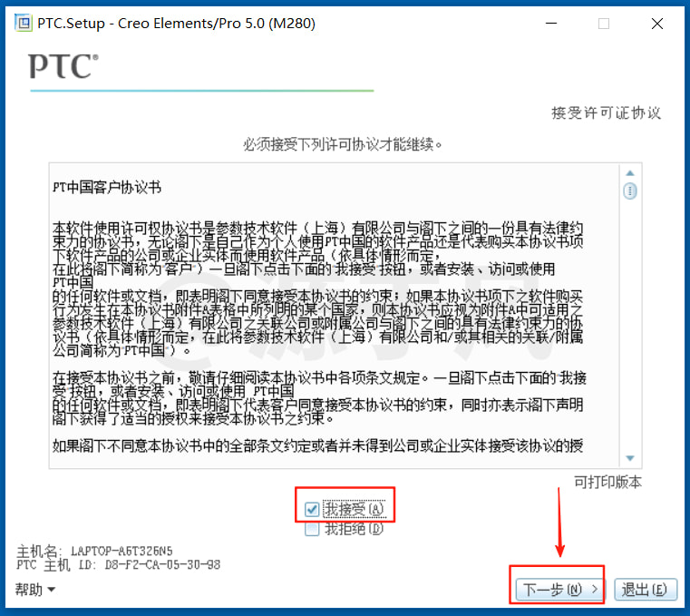This screenshot has width=690, height=616.
Task: Minimize the PTC.Setup window
Action: 551,23
